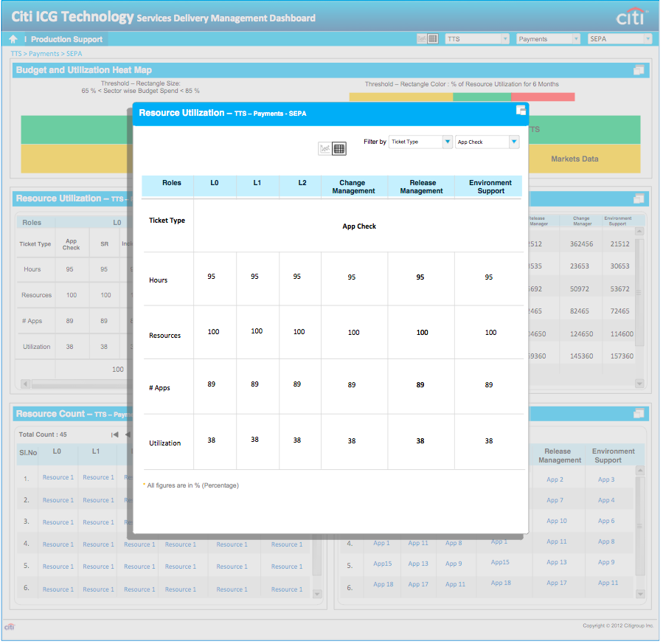Open the SEPA dropdown in header
663x644 pixels.
point(620,39)
